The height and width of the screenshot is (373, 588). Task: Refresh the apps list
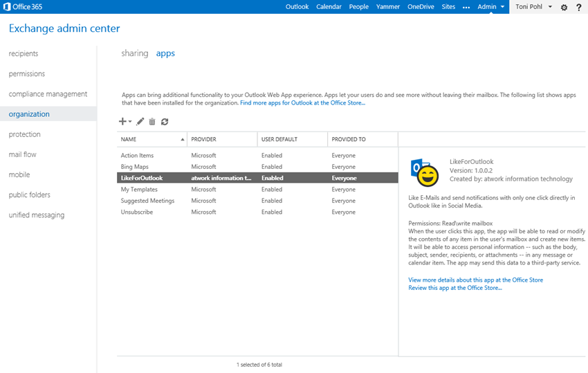coord(165,122)
